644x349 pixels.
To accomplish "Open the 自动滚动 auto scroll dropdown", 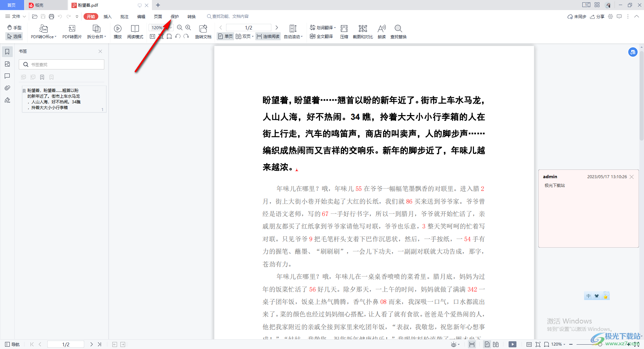I will 293,32.
